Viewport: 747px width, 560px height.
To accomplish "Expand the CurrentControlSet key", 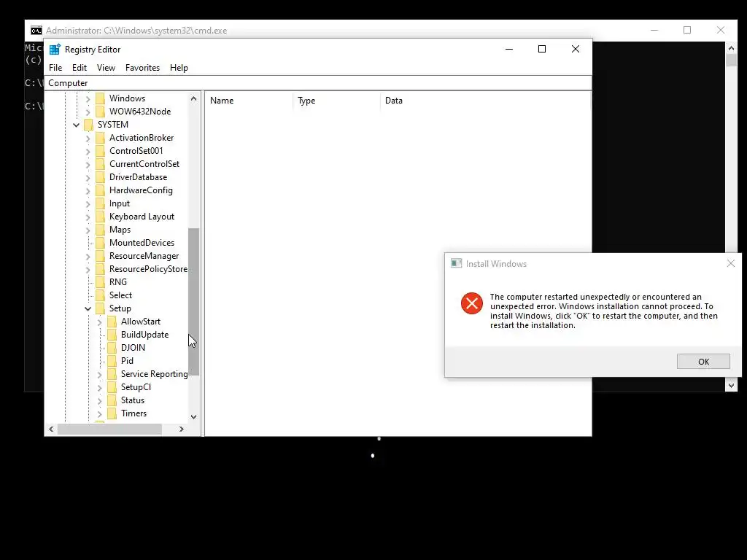I will pos(88,164).
